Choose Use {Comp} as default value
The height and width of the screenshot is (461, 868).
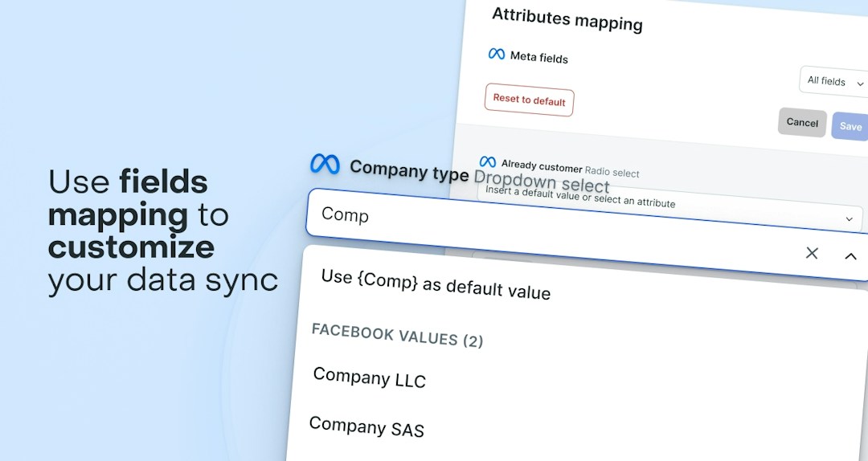436,284
